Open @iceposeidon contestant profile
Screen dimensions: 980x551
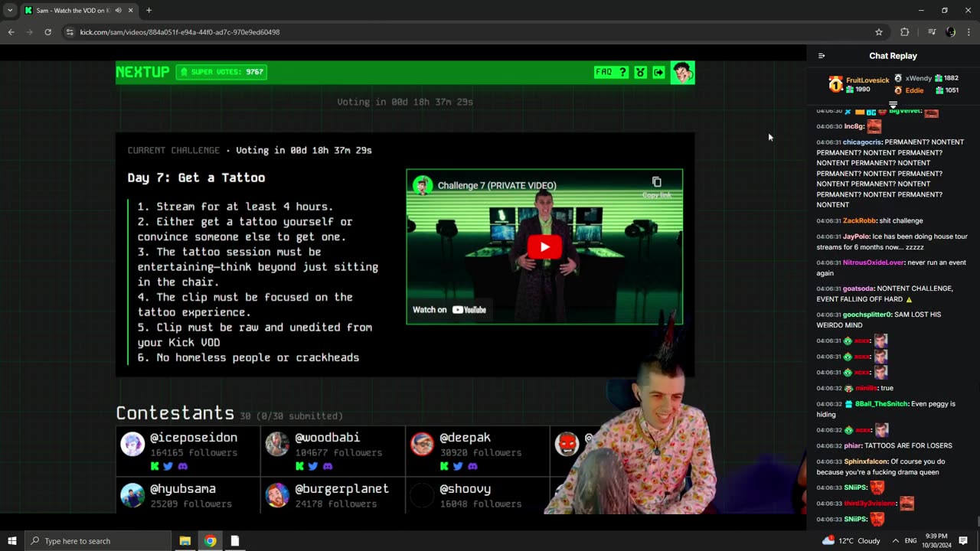(x=194, y=438)
